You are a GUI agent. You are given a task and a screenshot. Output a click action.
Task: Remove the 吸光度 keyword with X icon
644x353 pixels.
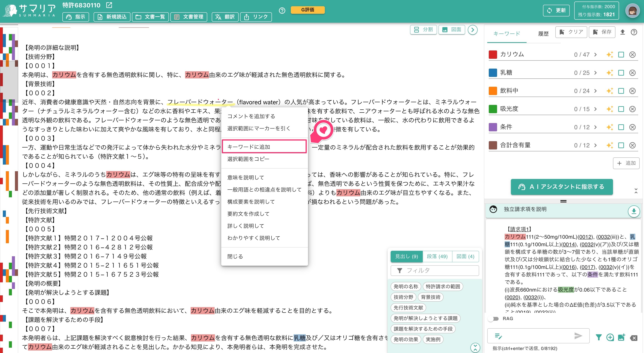pyautogui.click(x=632, y=109)
